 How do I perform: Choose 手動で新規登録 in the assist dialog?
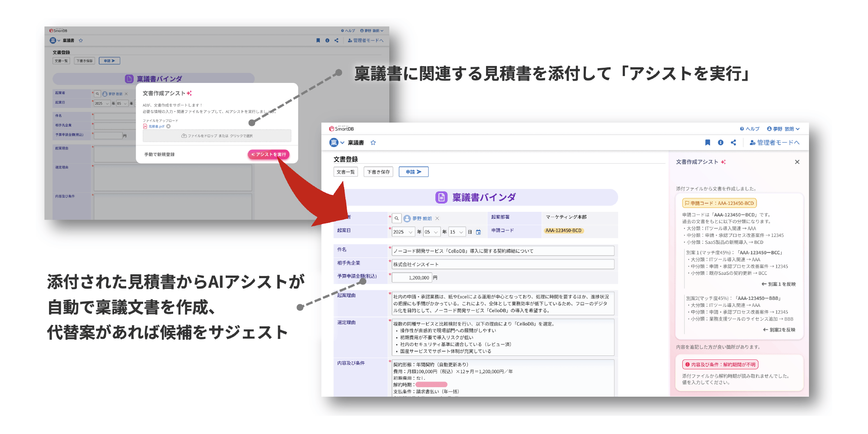click(159, 155)
